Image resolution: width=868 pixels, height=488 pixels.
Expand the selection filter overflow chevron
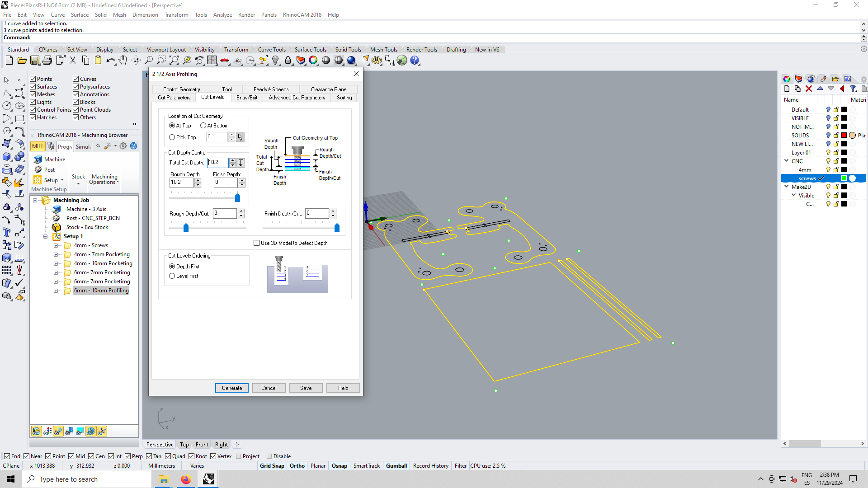pos(134,124)
